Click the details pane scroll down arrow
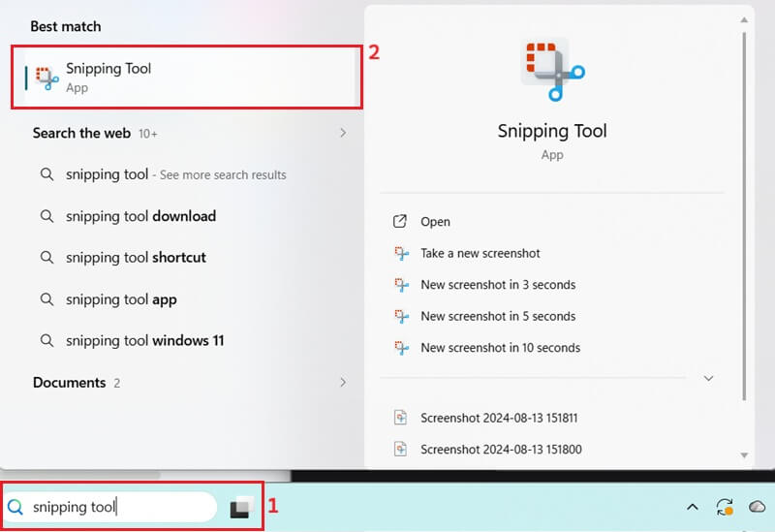 click(744, 455)
